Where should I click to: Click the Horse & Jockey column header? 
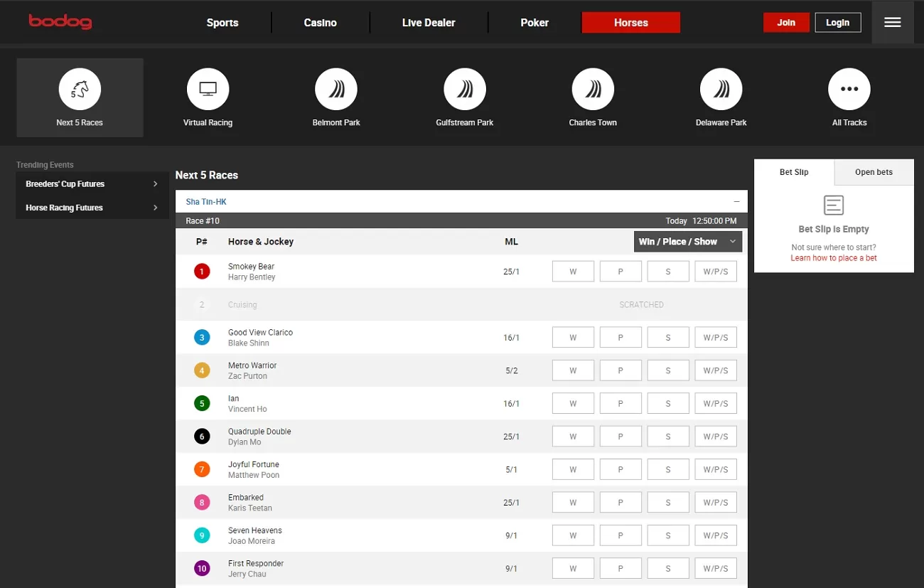pos(261,242)
